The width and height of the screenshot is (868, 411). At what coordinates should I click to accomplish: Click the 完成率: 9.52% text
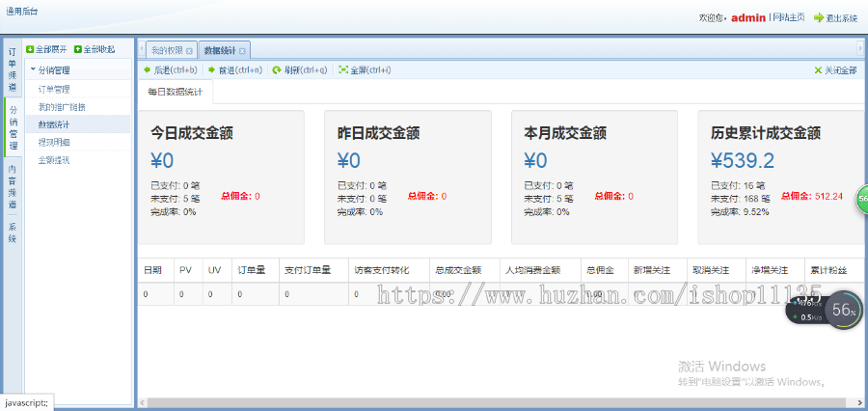pos(740,211)
